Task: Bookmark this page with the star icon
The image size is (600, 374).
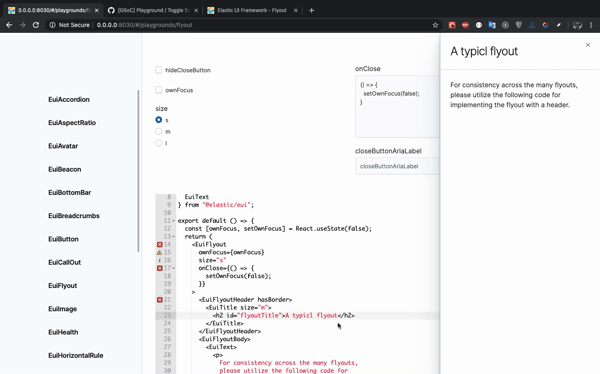Action: tap(435, 25)
